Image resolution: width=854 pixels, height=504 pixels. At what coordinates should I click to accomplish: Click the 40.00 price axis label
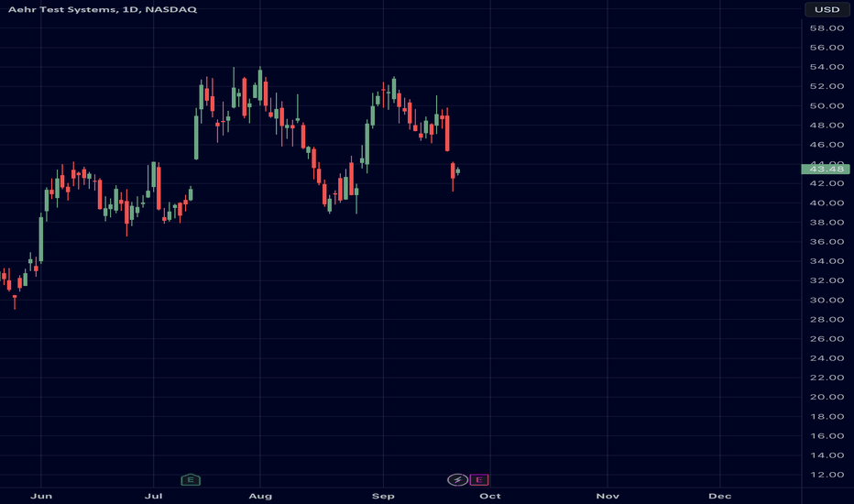827,203
